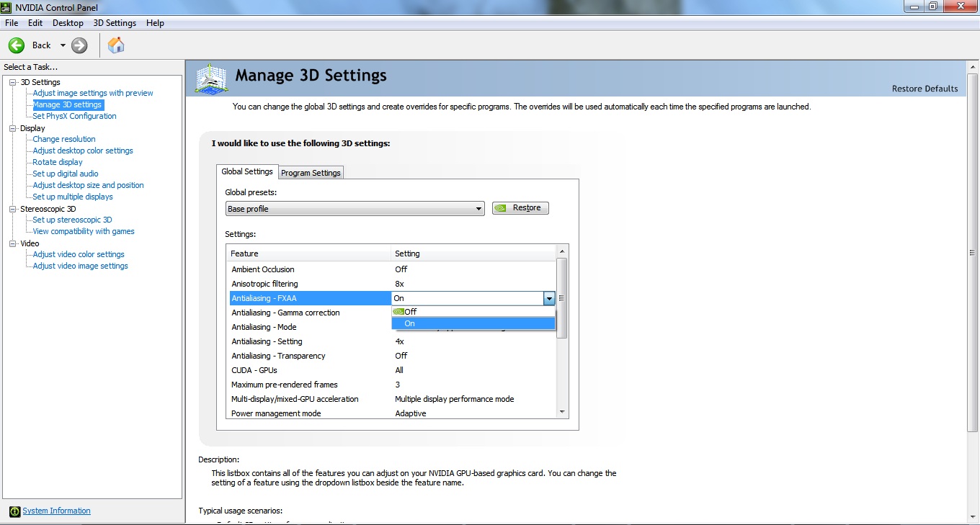980x525 pixels.
Task: Collapse the Stereoscopic 3D tree node
Action: pyautogui.click(x=12, y=209)
